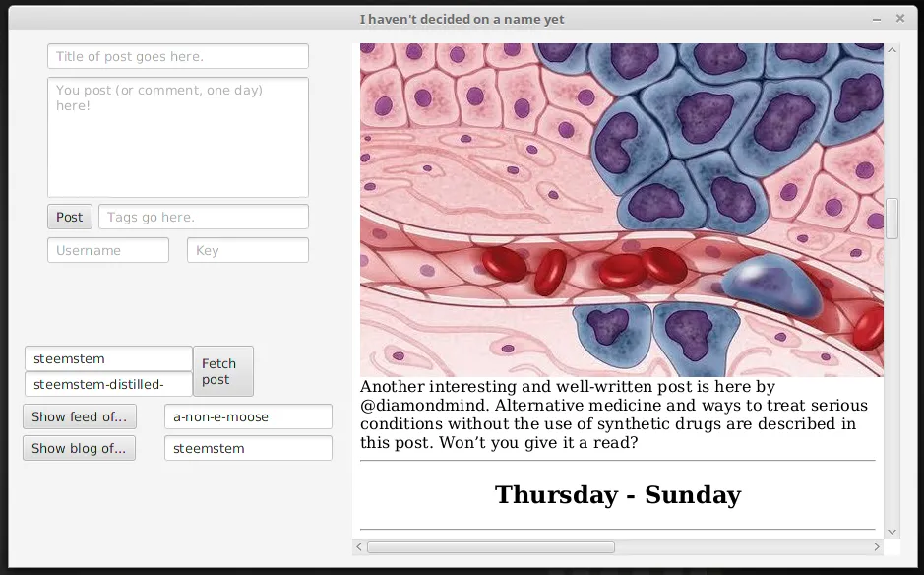Click the 'Show feed of...' button
Viewport: 924px width, 575px height.
pyautogui.click(x=80, y=416)
